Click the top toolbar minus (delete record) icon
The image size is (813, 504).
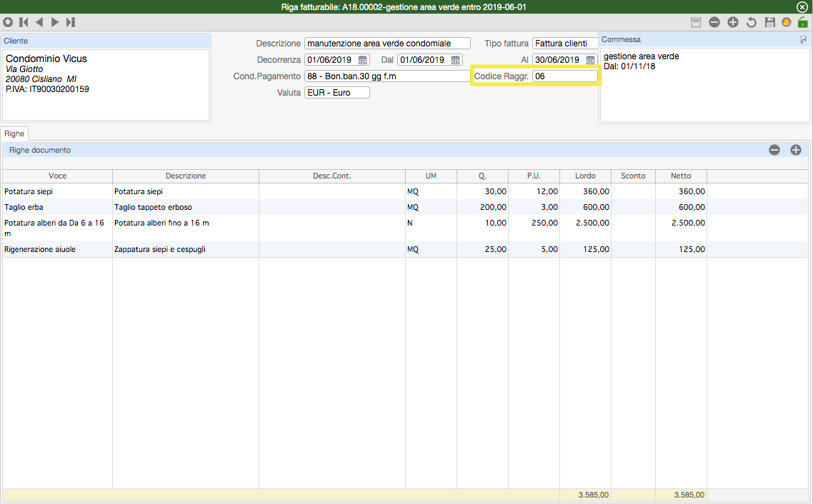pos(714,21)
